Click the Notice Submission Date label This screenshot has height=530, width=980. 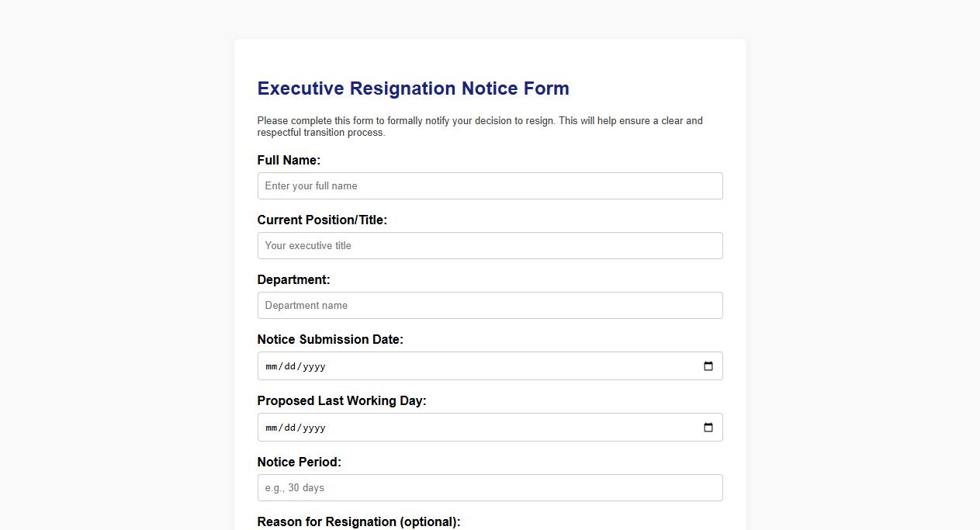(330, 339)
